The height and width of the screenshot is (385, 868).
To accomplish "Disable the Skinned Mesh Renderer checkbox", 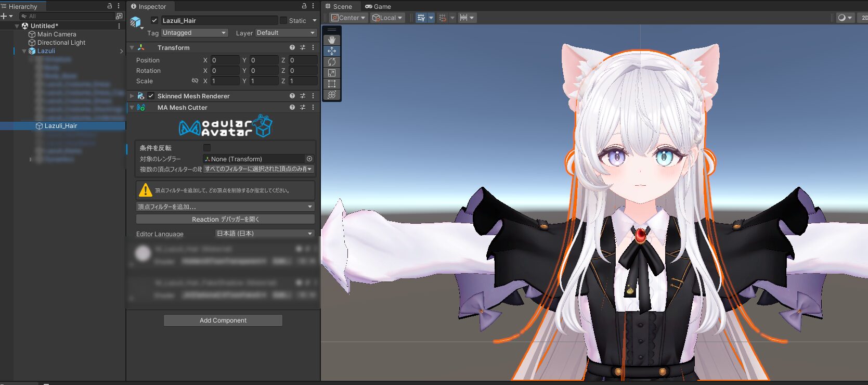I will tap(151, 96).
